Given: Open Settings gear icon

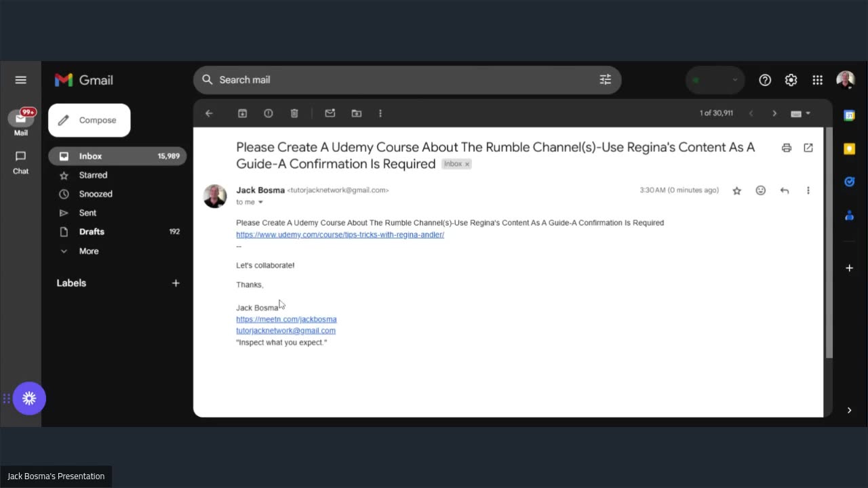Looking at the screenshot, I should coord(791,80).
